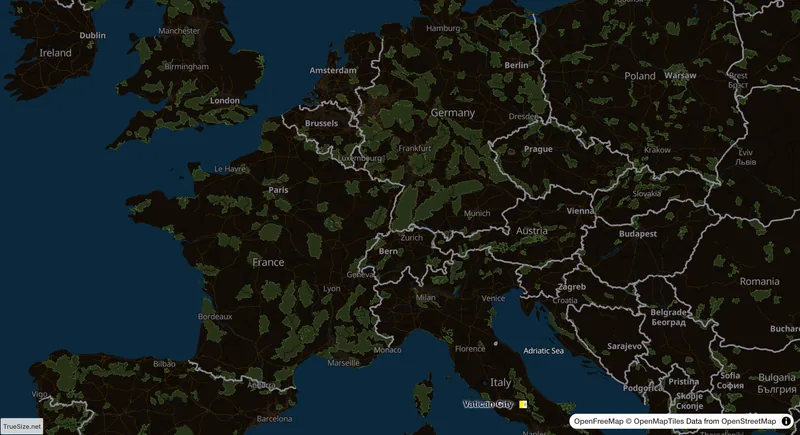The image size is (800, 435).
Task: Click the France country label
Action: pyautogui.click(x=268, y=262)
